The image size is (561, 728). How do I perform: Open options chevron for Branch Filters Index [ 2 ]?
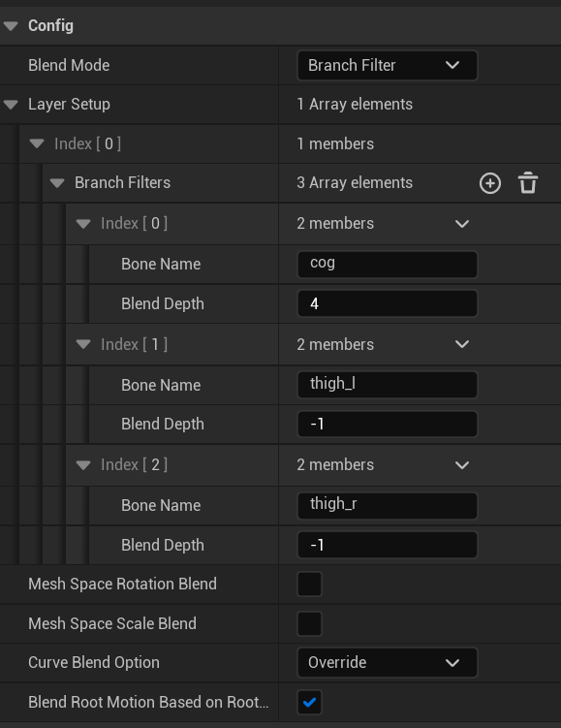[462, 465]
